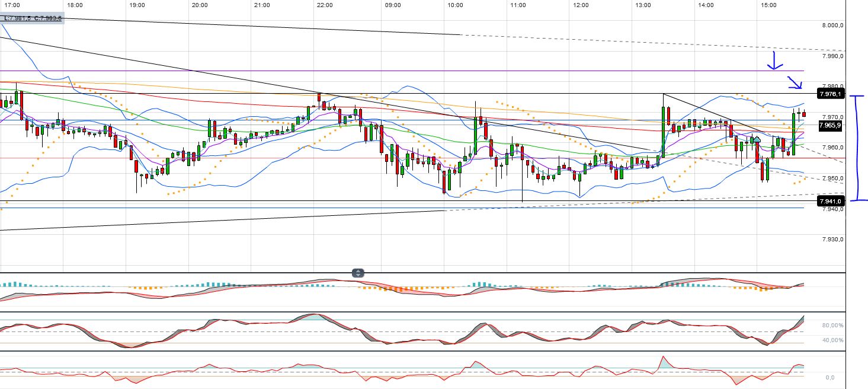
Task: Click the 80,00% stochastic level label
Action: point(833,326)
